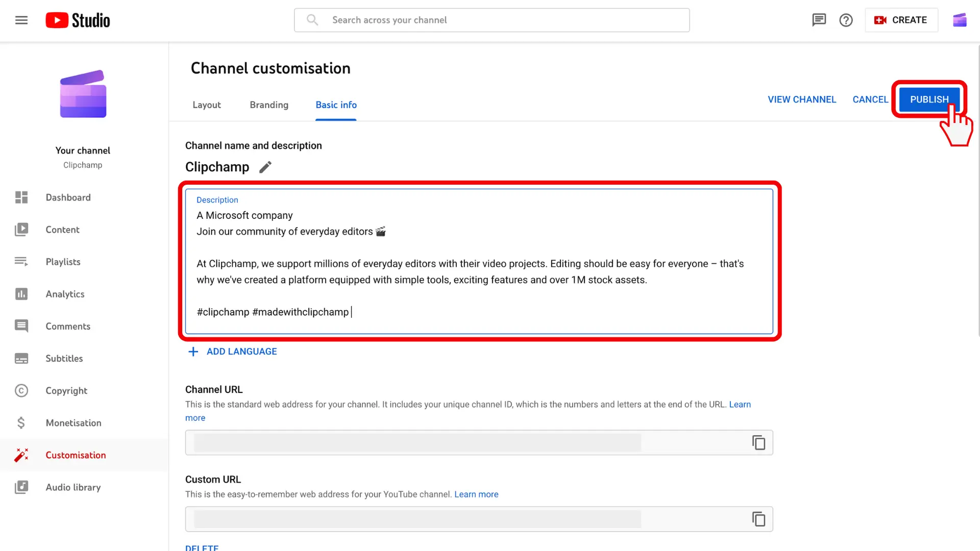Click the hamburger menu icon top-left

tap(21, 19)
